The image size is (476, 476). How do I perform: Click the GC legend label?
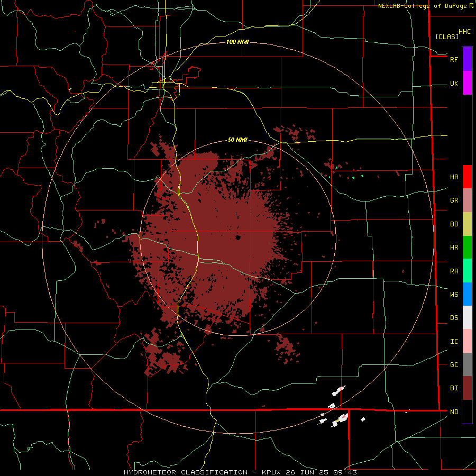point(454,365)
